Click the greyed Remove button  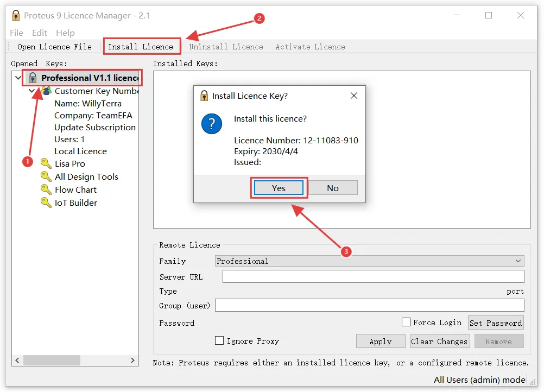pos(499,342)
